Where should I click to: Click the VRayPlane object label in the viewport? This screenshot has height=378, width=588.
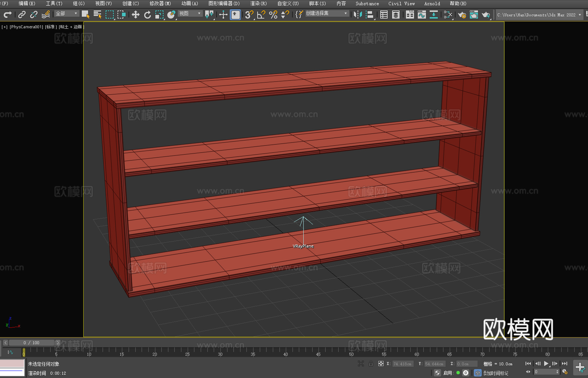pos(303,246)
